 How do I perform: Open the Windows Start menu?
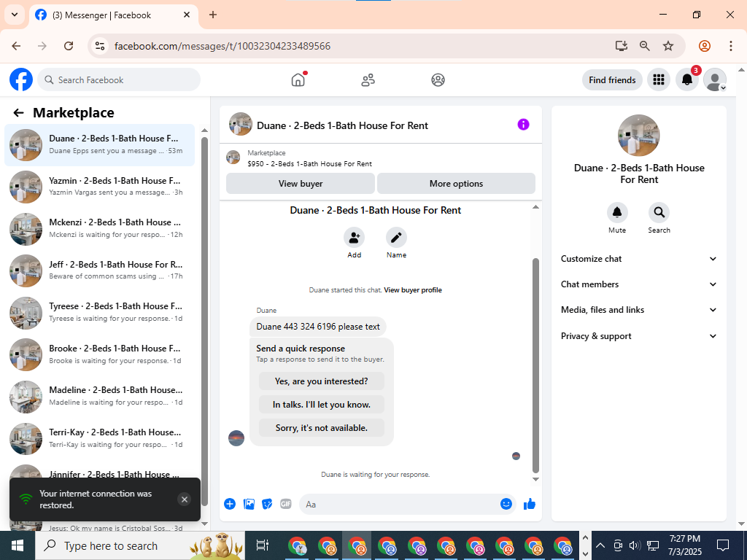tap(18, 545)
